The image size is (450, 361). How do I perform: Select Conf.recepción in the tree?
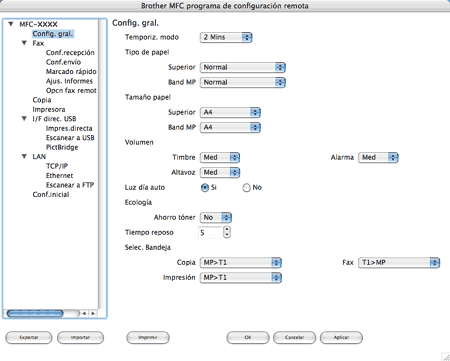click(70, 53)
